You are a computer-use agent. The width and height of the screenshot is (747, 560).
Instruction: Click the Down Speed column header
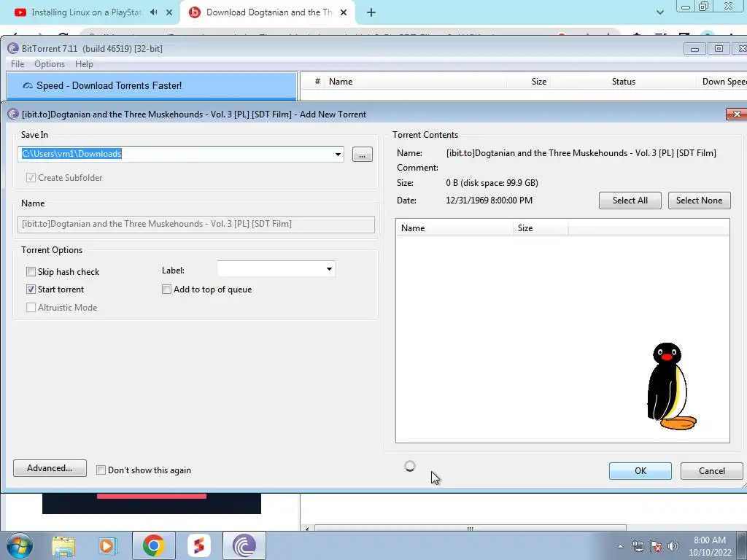point(723,82)
